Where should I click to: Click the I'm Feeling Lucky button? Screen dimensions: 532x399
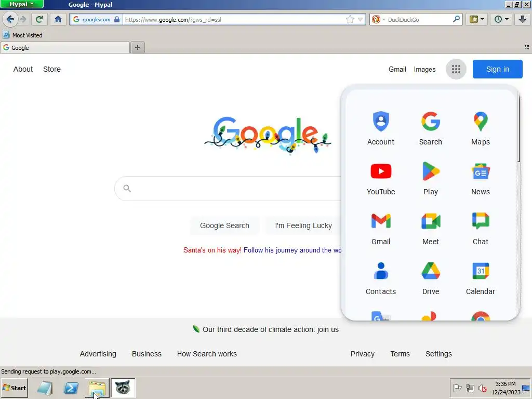(x=303, y=225)
